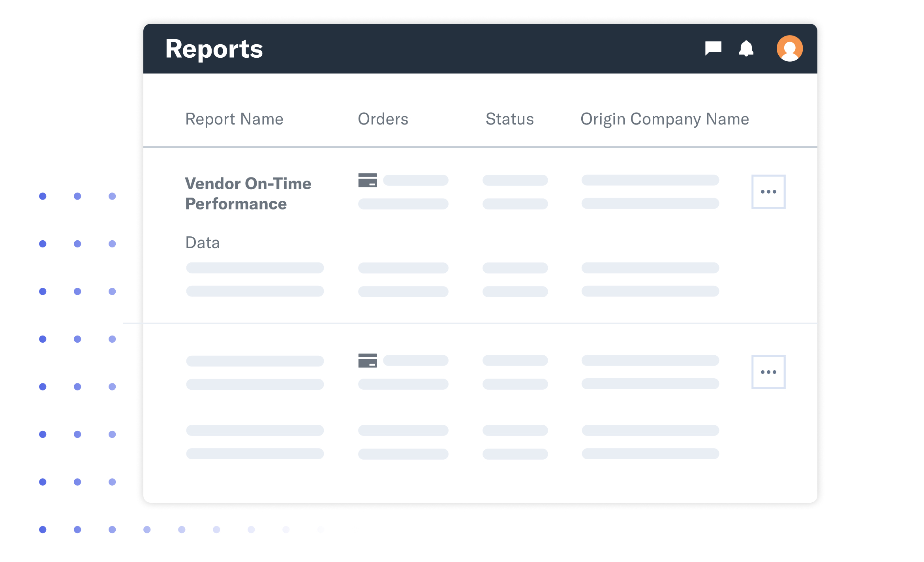924x562 pixels.
Task: Click the card icon in the second report row
Action: [x=368, y=360]
